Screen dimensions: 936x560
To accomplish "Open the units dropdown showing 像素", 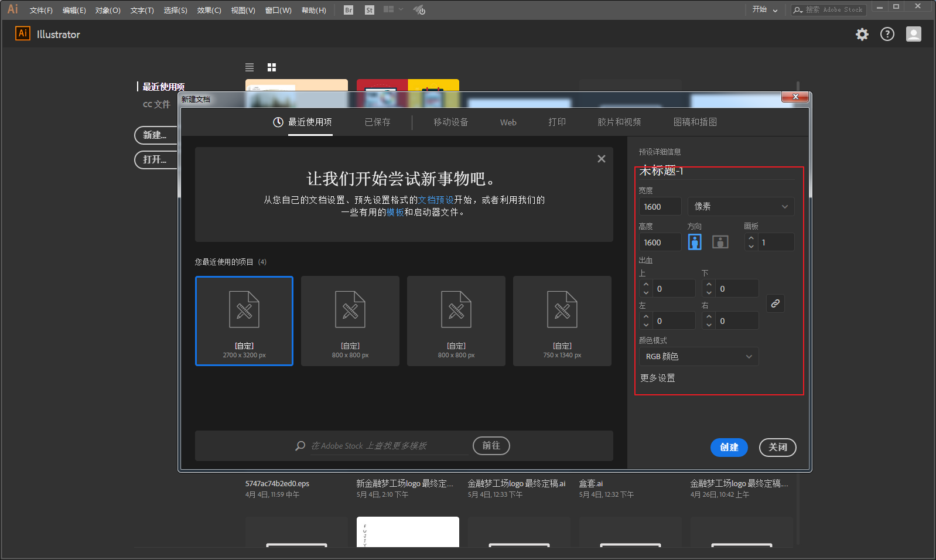I will point(741,206).
